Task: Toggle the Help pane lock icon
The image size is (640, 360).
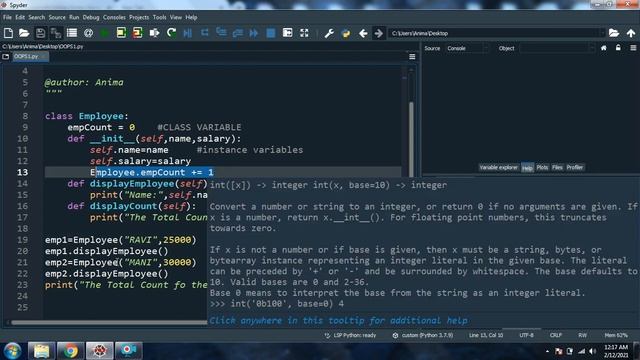Action: point(618,48)
